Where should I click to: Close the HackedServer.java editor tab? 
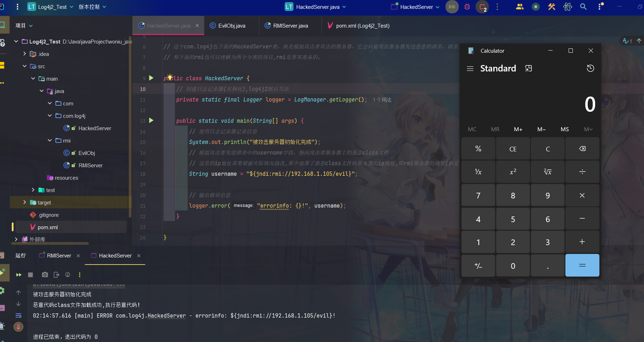197,25
